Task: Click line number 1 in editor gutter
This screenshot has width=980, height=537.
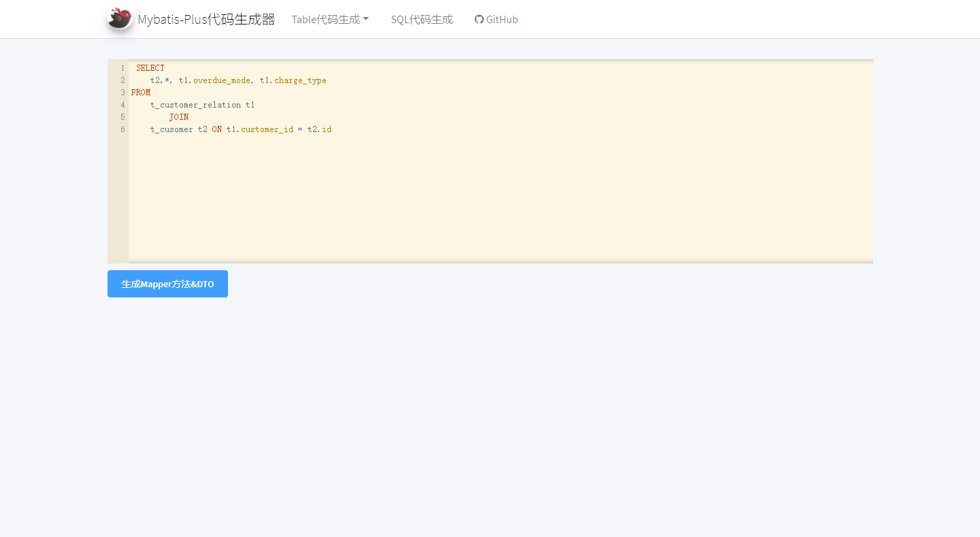Action: click(122, 68)
